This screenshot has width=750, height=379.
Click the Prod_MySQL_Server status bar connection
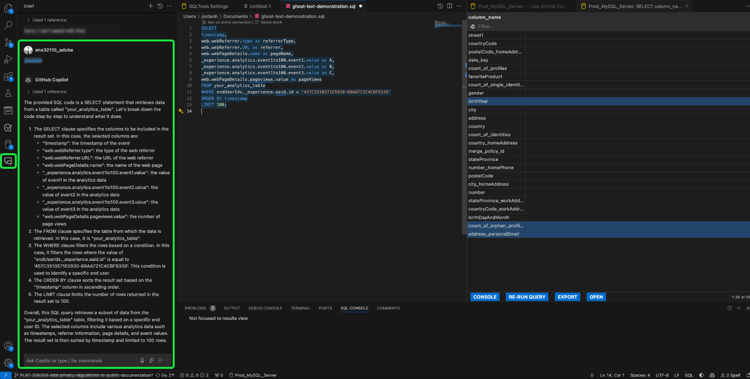tap(253, 375)
